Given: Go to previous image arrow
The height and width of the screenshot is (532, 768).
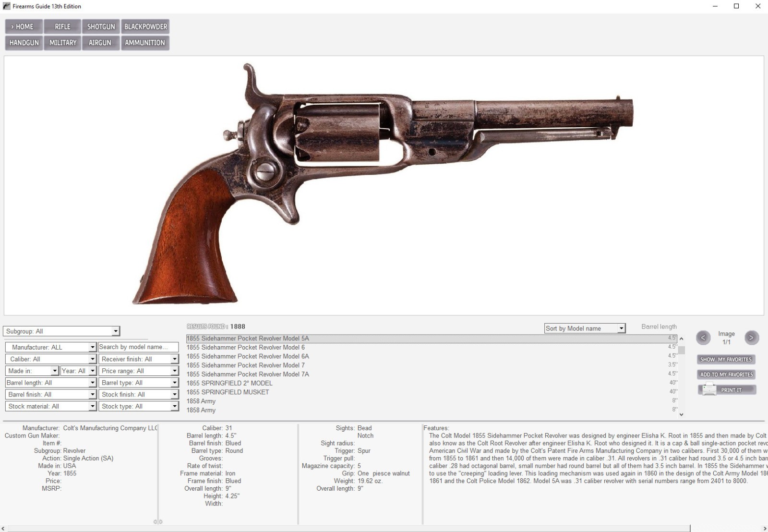Looking at the screenshot, I should click(703, 338).
